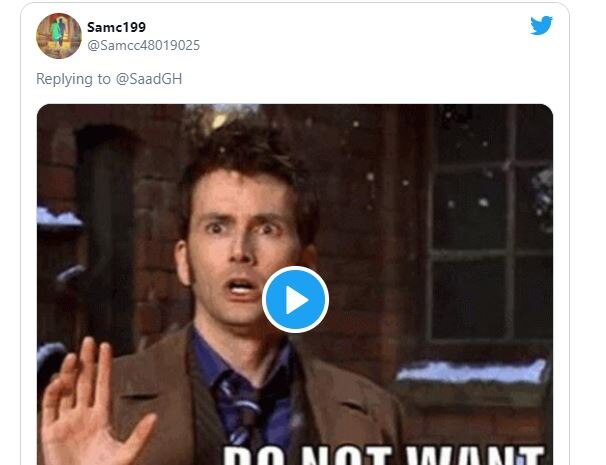This screenshot has width=606, height=465.
Task: Click the DO NOT WANT caption
Action: [384, 455]
